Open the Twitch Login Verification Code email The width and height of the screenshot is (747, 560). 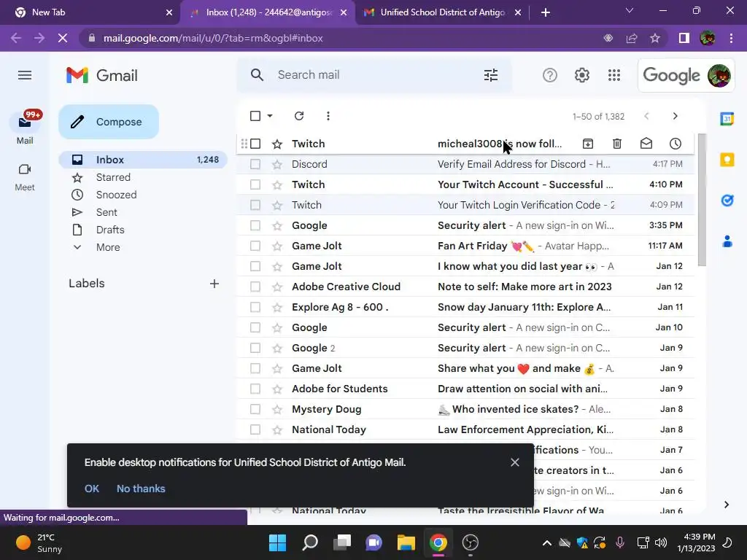[465, 205]
